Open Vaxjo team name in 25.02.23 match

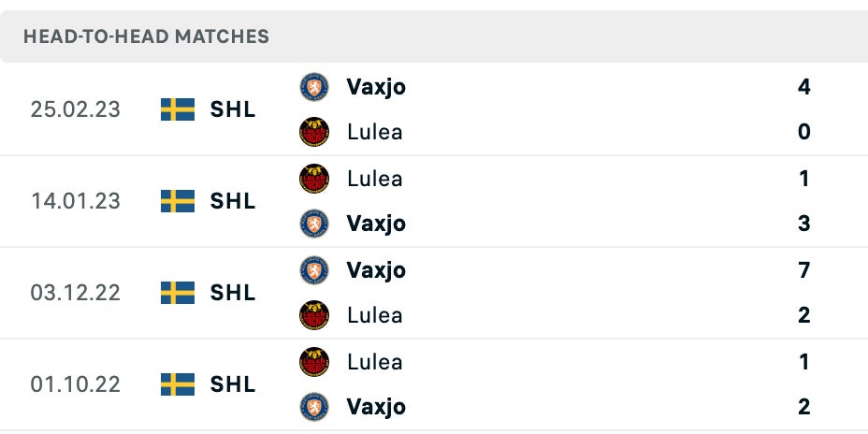tap(376, 87)
